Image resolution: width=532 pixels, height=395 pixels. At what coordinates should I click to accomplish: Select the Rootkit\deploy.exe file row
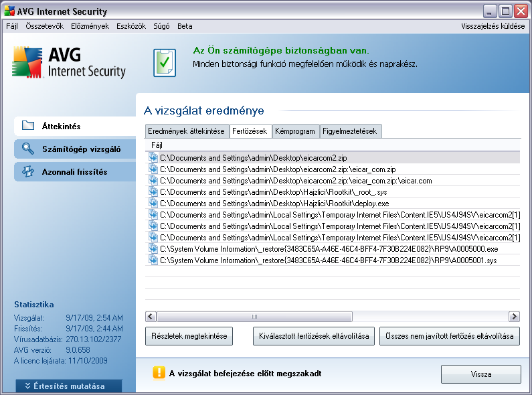click(333, 203)
